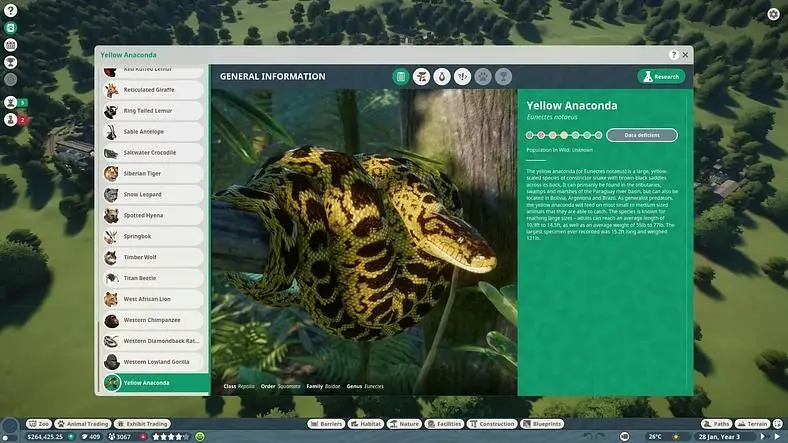The height and width of the screenshot is (443, 788).
Task: Select Western Chimpanzee in the list
Action: pos(153,320)
